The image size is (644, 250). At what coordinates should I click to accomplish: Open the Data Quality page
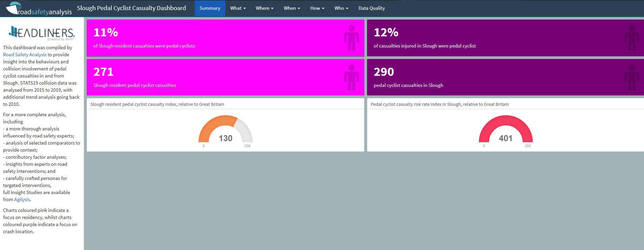pyautogui.click(x=371, y=8)
